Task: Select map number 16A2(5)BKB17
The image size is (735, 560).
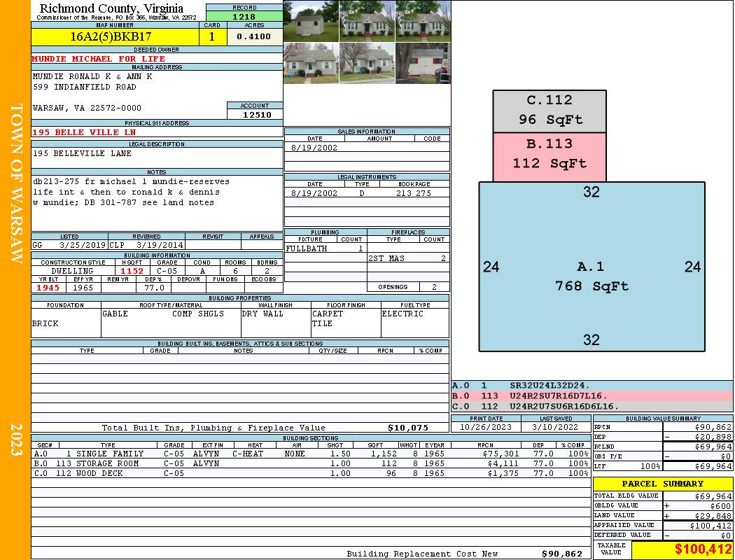Action: [111, 36]
